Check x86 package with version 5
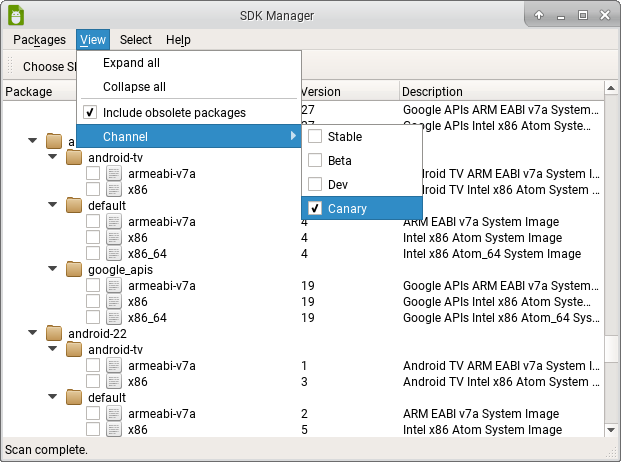The height and width of the screenshot is (462, 621). click(93, 429)
